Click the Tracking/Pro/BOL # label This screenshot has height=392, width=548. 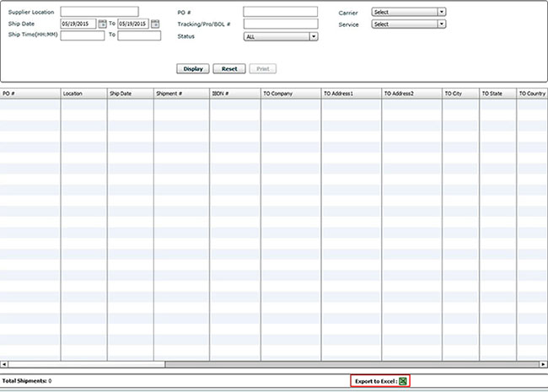pyautogui.click(x=204, y=24)
